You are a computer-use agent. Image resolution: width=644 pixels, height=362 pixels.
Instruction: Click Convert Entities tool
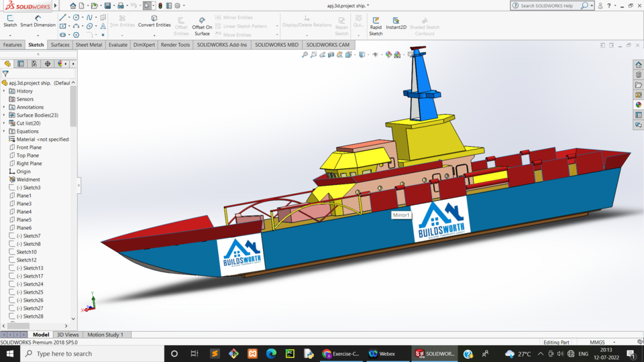click(154, 21)
